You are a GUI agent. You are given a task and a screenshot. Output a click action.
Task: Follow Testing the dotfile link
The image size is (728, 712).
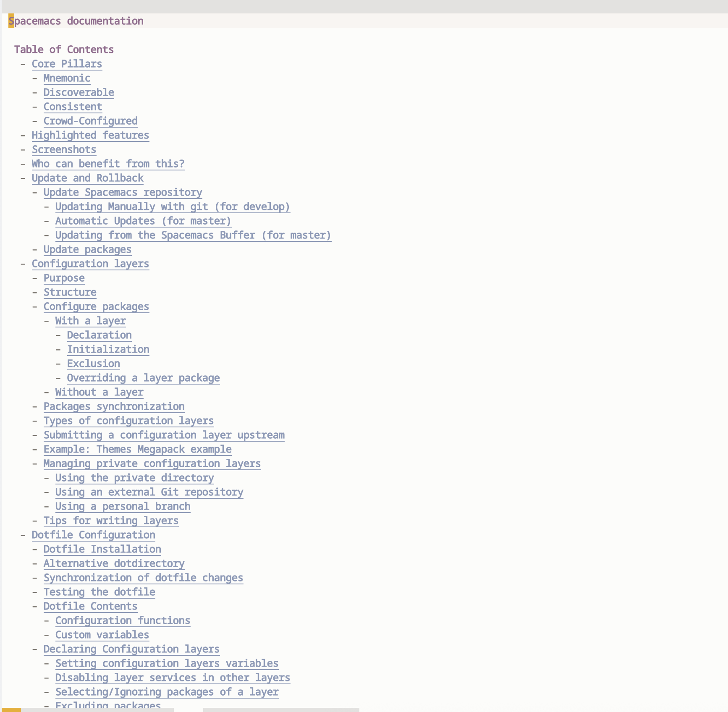[x=99, y=592]
